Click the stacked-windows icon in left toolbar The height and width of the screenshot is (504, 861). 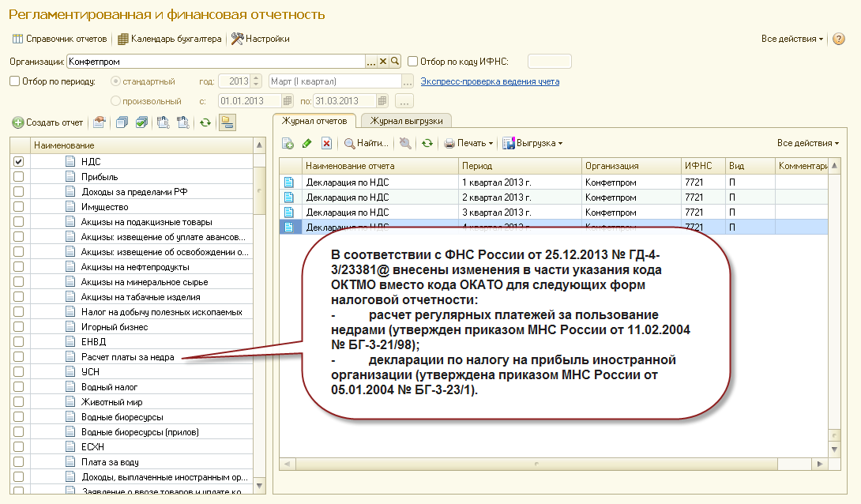[x=122, y=122]
